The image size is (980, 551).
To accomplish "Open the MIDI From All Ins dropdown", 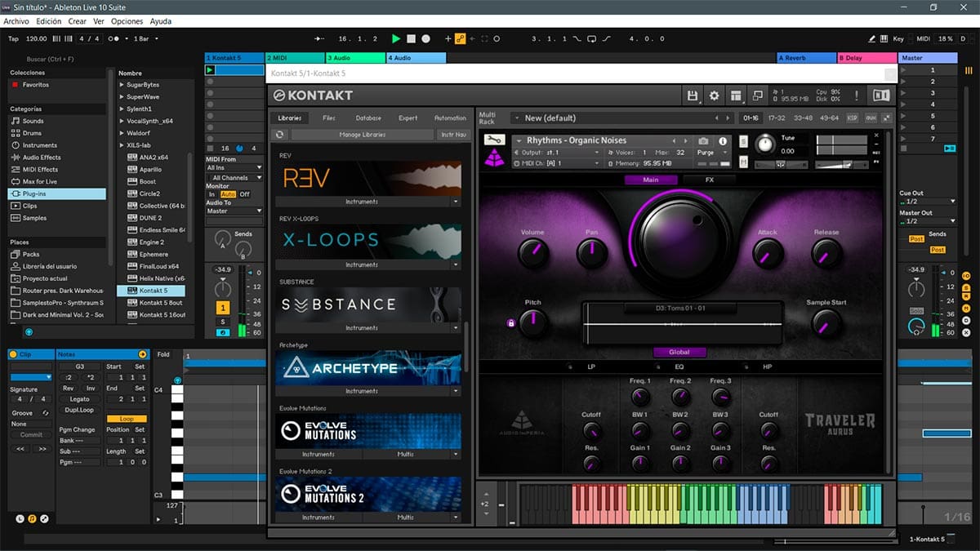I will tap(234, 167).
